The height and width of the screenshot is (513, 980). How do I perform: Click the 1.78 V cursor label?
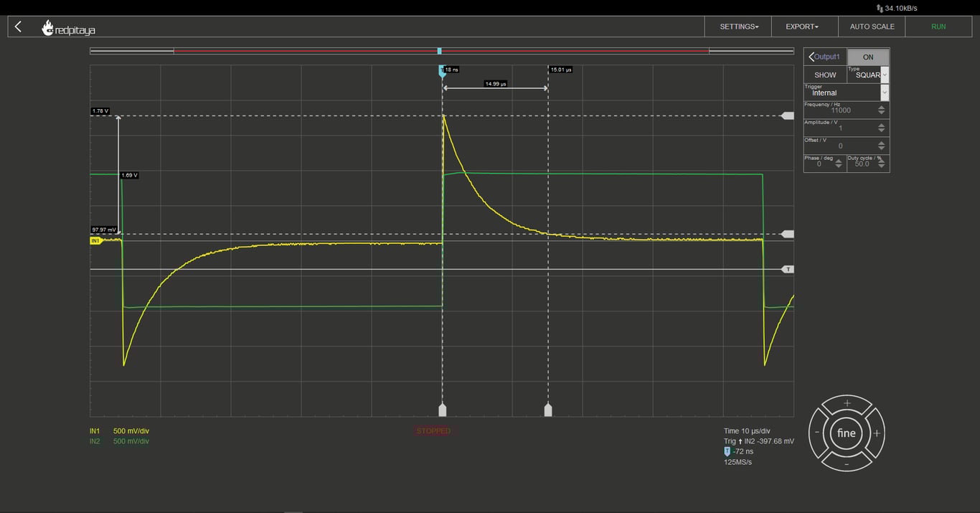tap(100, 111)
